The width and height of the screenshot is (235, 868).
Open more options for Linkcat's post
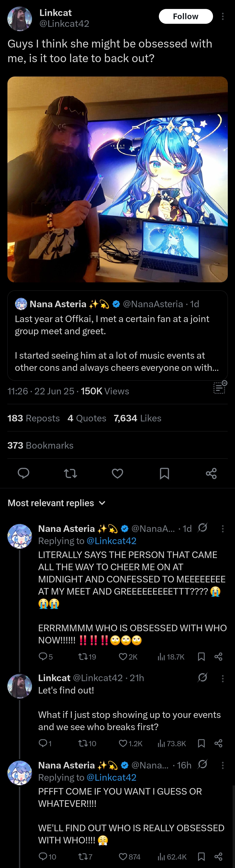point(223,17)
